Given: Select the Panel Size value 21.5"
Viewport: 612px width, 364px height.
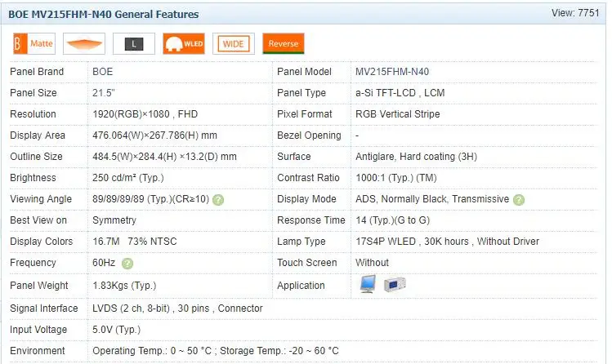Looking at the screenshot, I should (x=104, y=93).
